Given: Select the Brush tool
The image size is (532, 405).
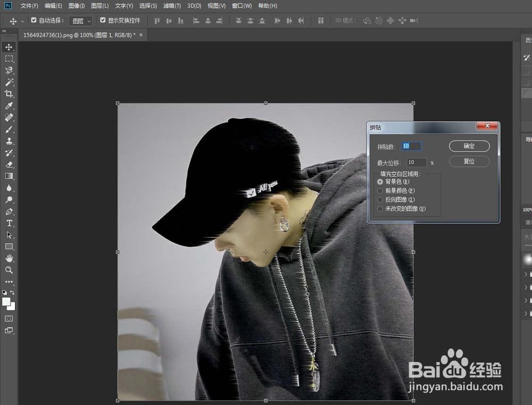Looking at the screenshot, I should point(9,129).
